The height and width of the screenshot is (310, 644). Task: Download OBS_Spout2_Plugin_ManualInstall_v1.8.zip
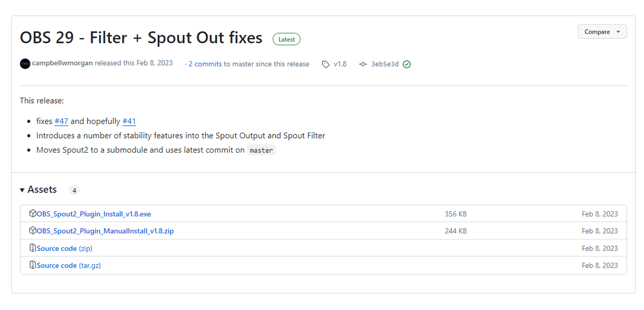click(x=105, y=231)
